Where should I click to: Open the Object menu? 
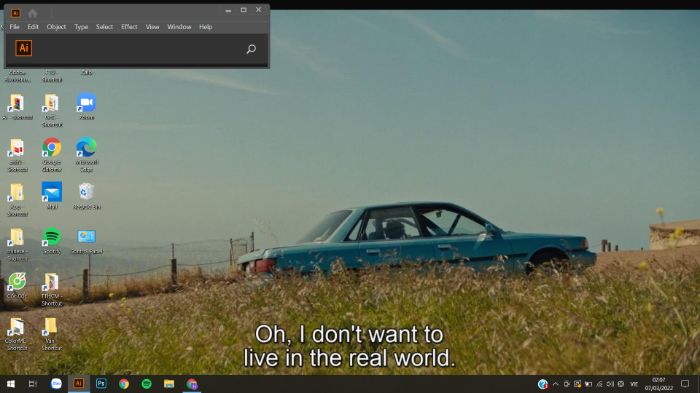[x=56, y=27]
